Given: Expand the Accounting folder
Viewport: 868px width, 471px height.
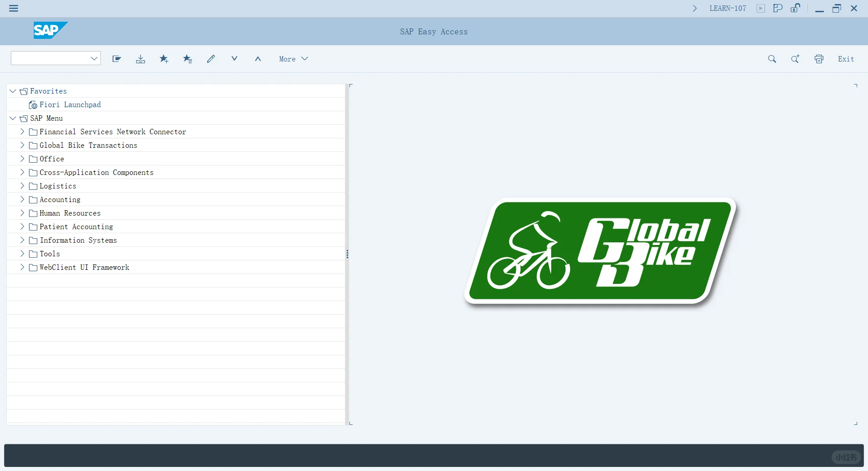Looking at the screenshot, I should click(22, 199).
